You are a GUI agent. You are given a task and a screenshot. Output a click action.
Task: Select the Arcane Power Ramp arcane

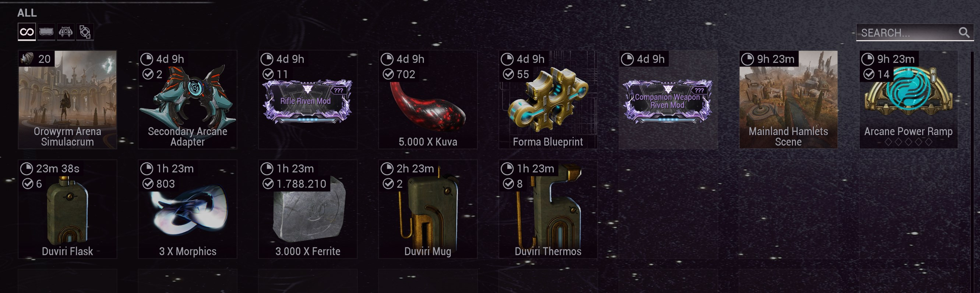(909, 99)
